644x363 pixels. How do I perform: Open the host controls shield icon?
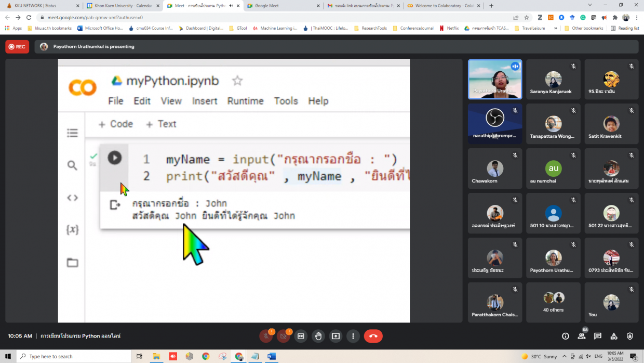click(x=630, y=336)
